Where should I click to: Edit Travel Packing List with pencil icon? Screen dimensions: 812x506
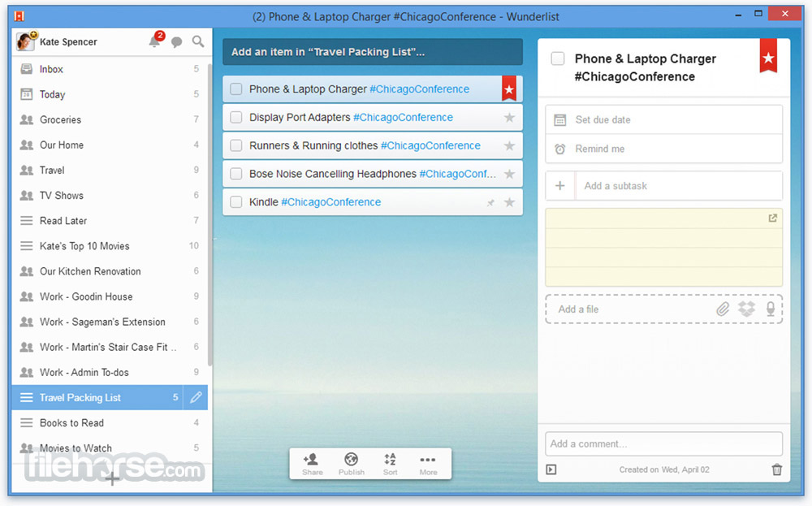(196, 398)
